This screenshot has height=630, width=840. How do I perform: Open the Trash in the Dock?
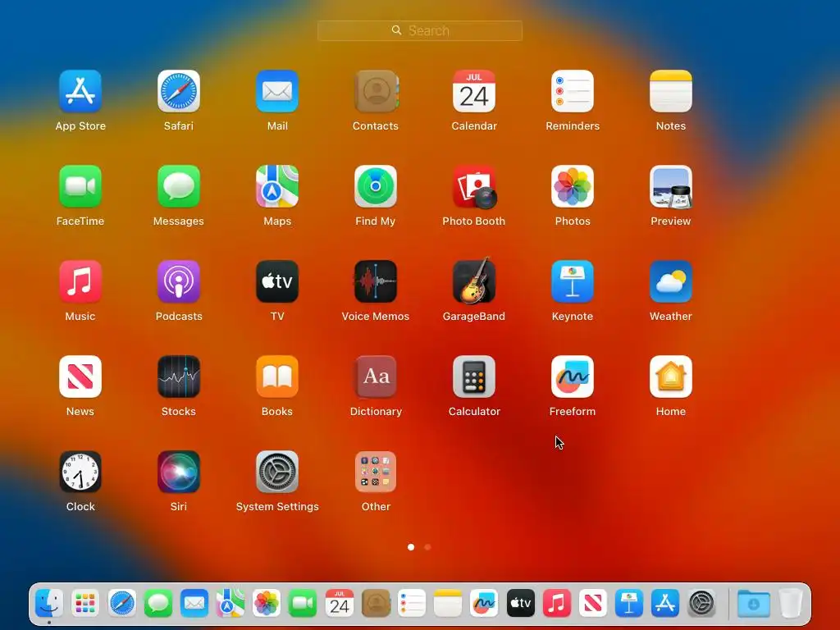coord(790,604)
